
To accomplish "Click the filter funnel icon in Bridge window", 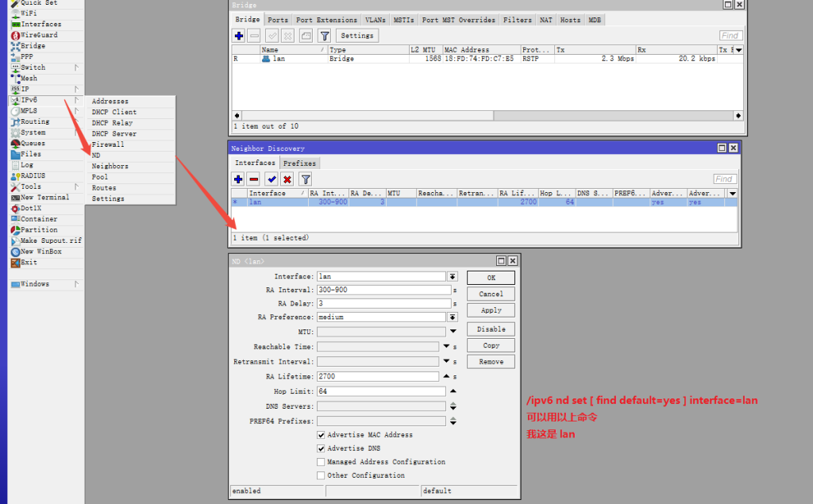I will click(x=324, y=36).
